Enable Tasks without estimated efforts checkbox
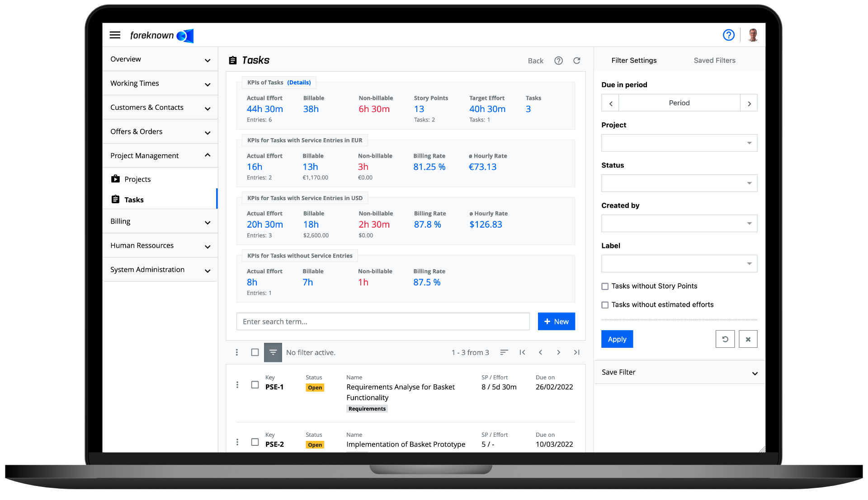The image size is (868, 500). [x=605, y=304]
